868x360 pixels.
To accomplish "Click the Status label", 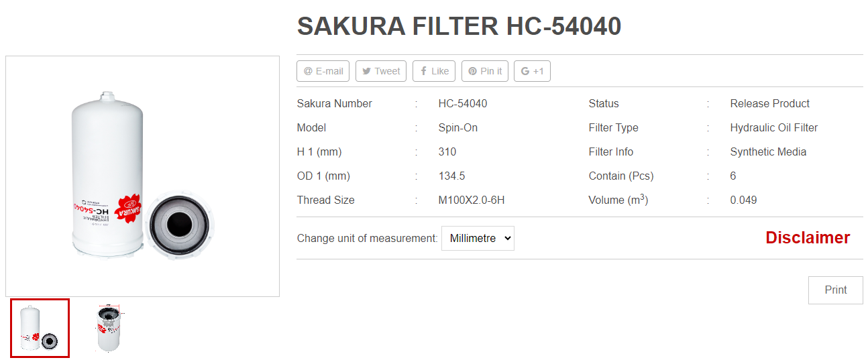I will 604,104.
